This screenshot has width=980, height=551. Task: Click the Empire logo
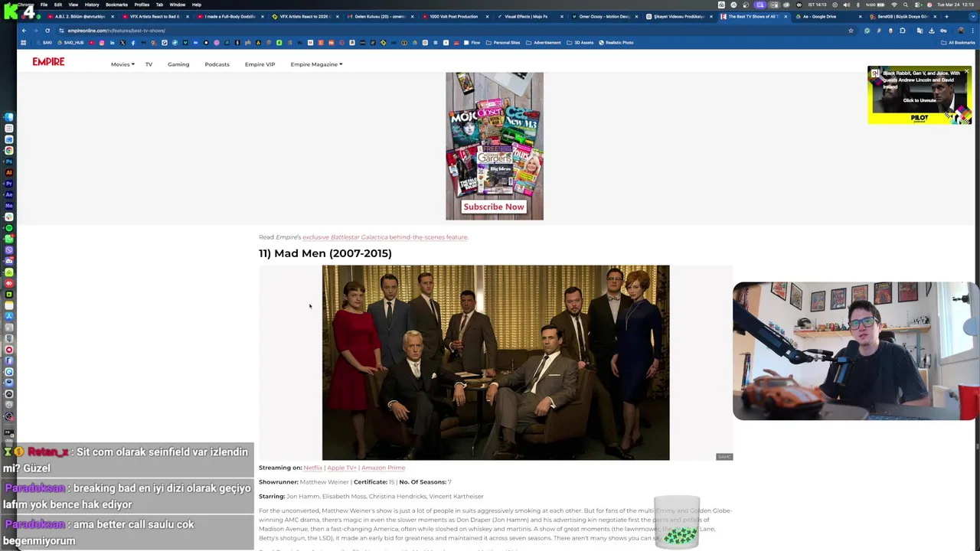coord(48,62)
